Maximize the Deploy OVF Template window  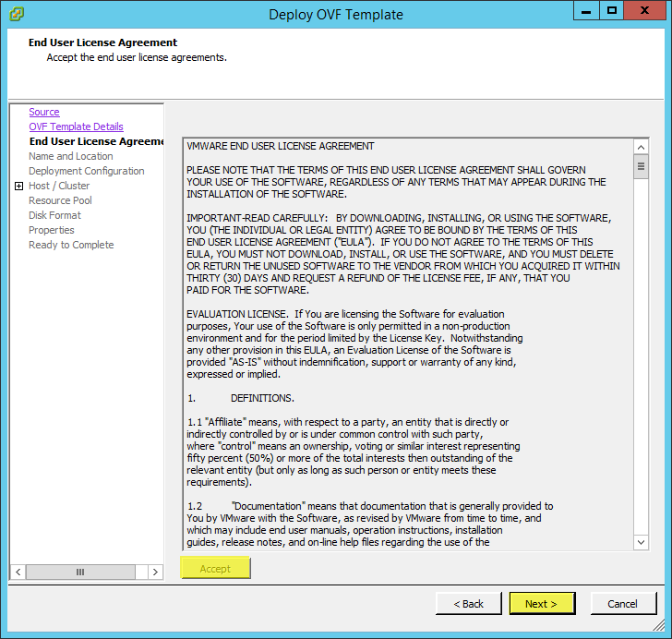(612, 10)
